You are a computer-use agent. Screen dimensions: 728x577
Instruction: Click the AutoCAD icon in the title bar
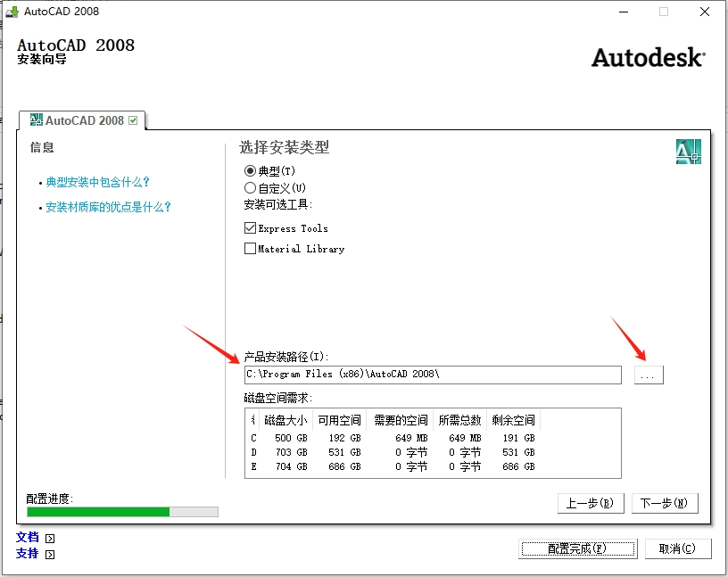(x=12, y=12)
